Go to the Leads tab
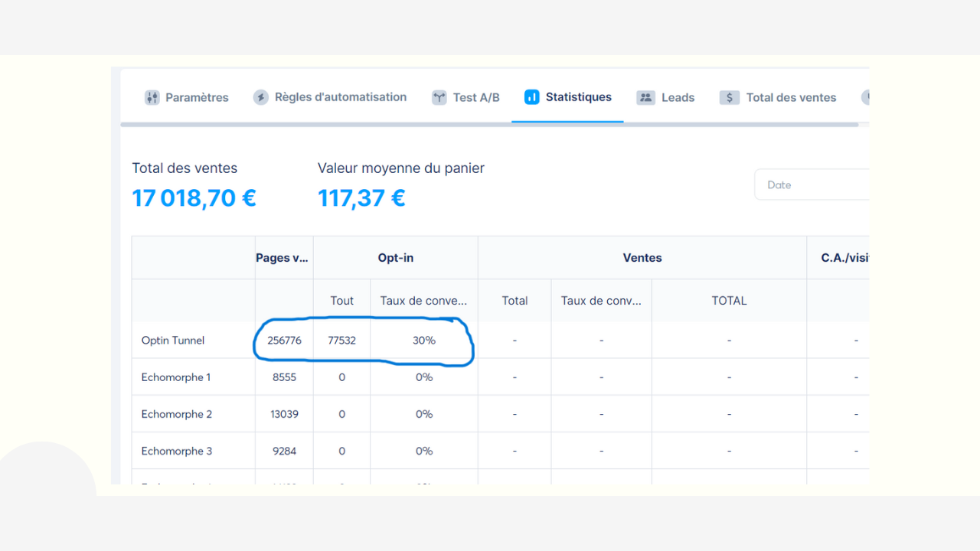Image resolution: width=980 pixels, height=551 pixels. click(678, 97)
